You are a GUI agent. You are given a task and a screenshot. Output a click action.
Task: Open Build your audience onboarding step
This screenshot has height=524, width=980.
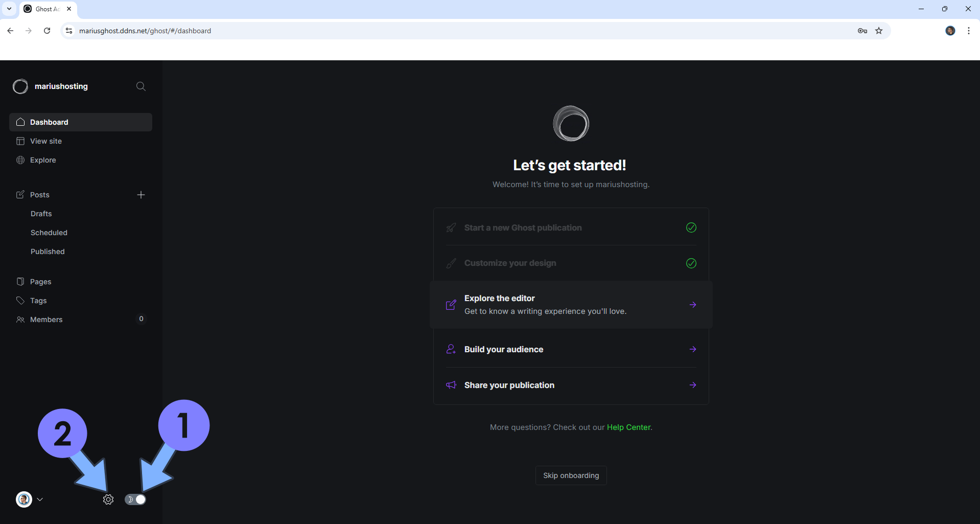[571, 349]
